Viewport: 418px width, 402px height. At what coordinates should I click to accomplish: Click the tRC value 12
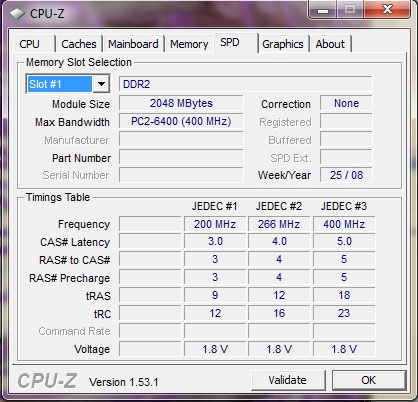pos(215,313)
